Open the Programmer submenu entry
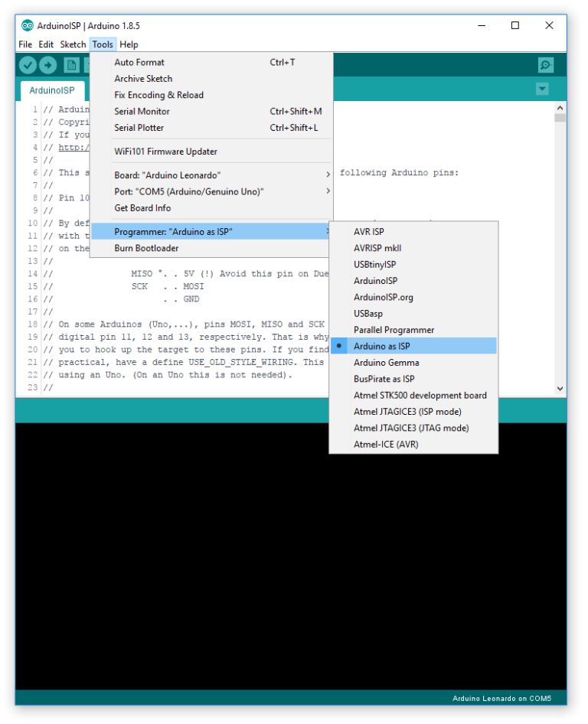The image size is (588, 724). point(211,231)
